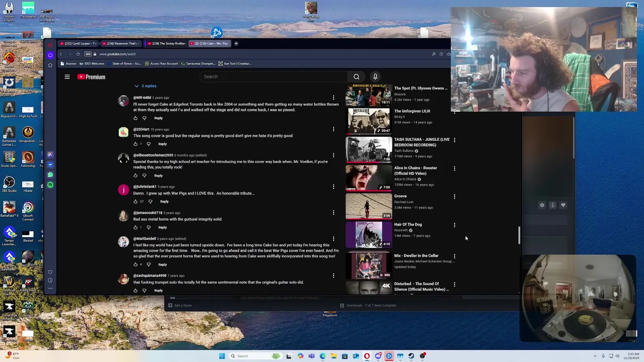644x362 pixels.
Task: Reply to @MariSundell's comment
Action: pos(163,264)
